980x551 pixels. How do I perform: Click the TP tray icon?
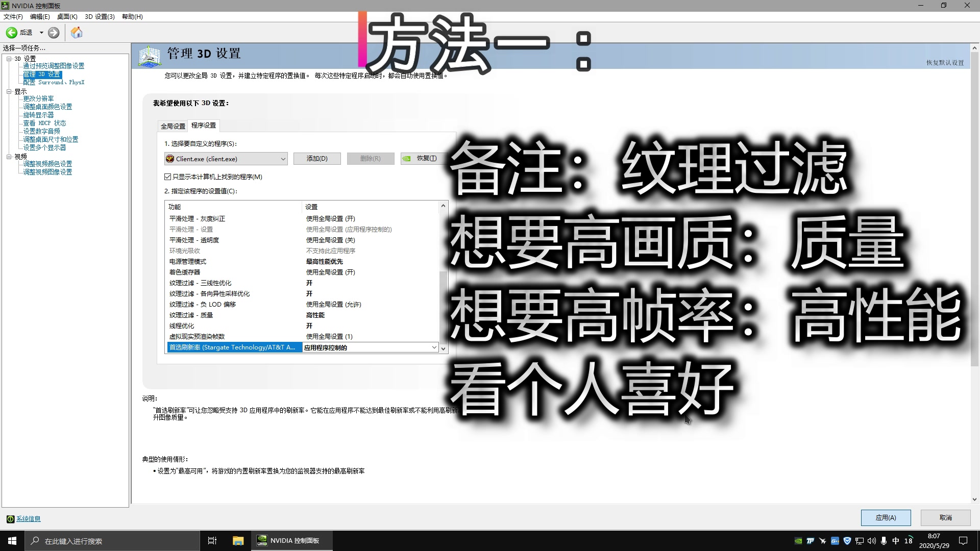coord(810,541)
